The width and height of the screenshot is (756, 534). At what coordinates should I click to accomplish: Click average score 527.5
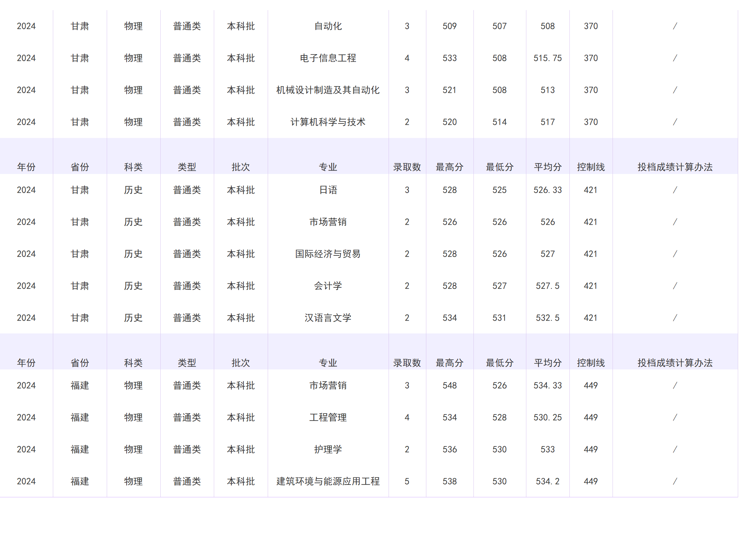548,286
